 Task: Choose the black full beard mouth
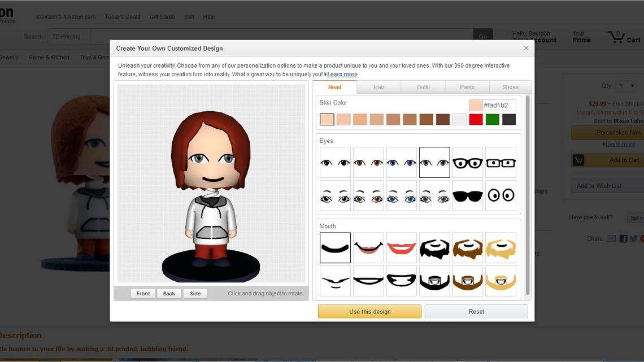tap(434, 247)
